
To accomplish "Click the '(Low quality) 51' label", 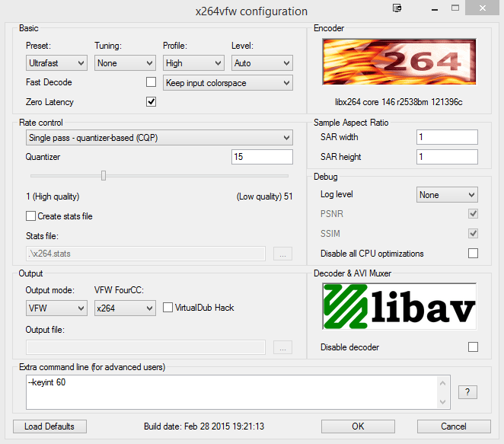I will click(x=264, y=196).
